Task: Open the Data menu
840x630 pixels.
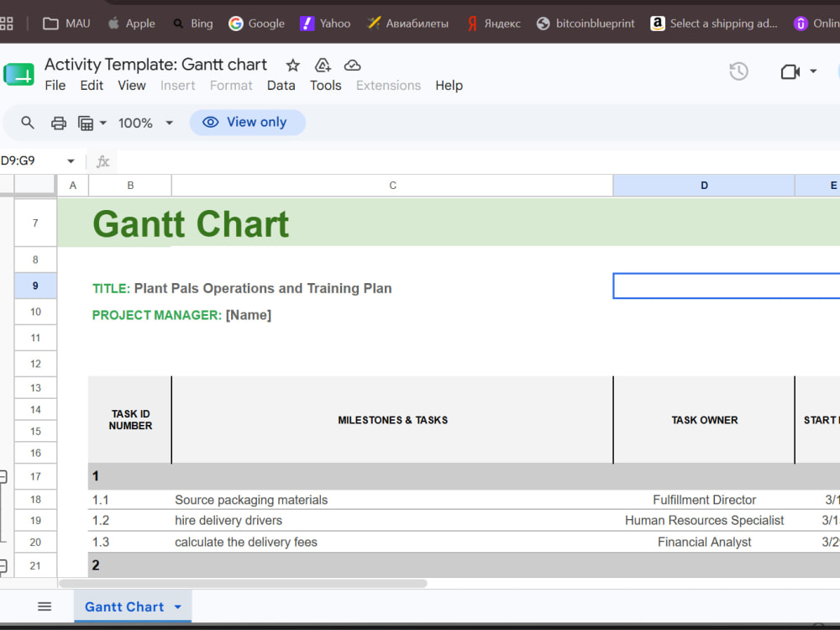Action: point(281,85)
